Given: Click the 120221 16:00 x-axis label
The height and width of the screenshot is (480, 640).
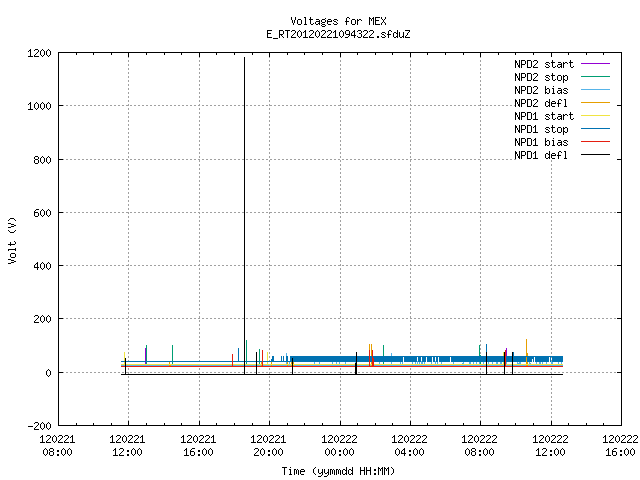Looking at the screenshot, I should [x=198, y=446].
